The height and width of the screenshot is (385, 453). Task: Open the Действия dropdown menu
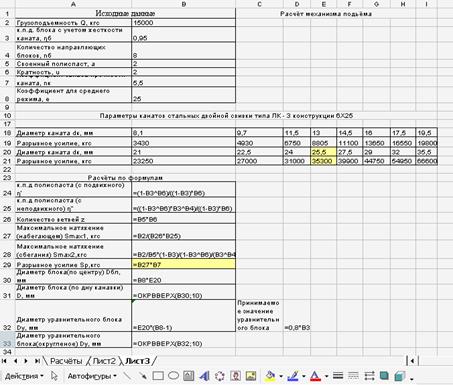pyautogui.click(x=24, y=376)
